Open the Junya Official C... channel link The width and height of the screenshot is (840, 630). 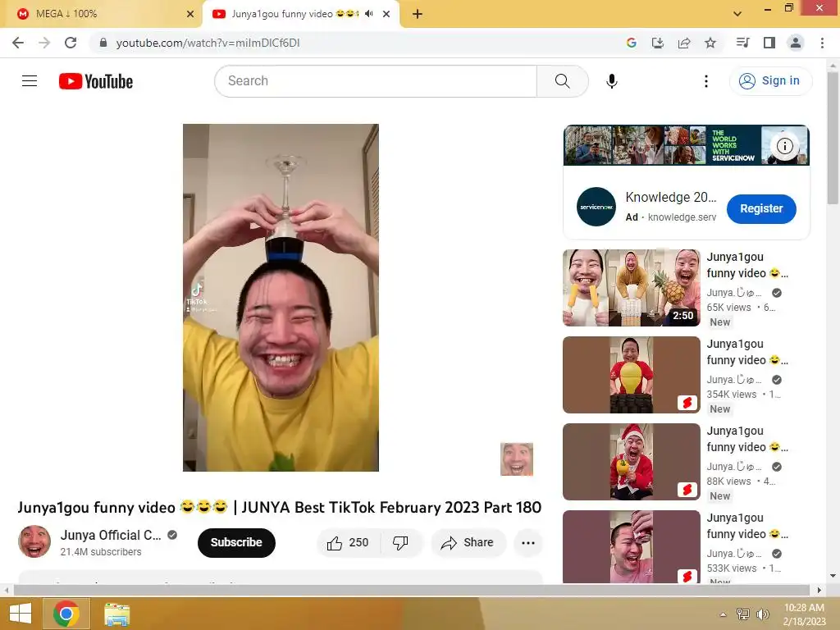[111, 535]
